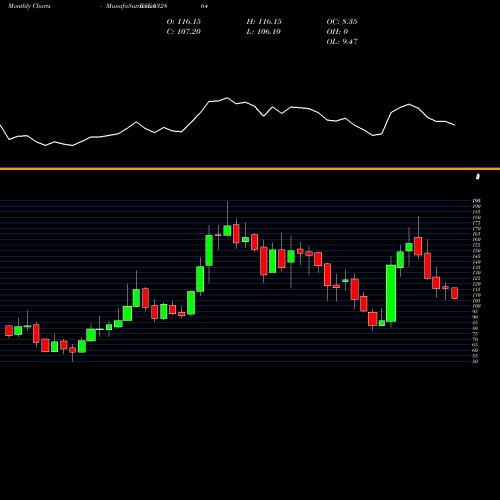Screen dimensions: 500x500
Task: Click the peak of the white indicator line
Action: pos(227,98)
